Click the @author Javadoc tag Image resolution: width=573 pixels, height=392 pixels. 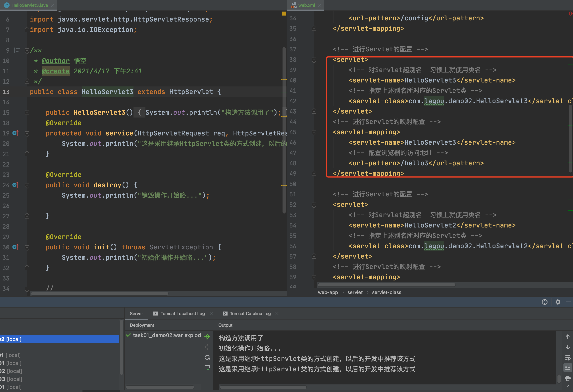[x=55, y=61]
